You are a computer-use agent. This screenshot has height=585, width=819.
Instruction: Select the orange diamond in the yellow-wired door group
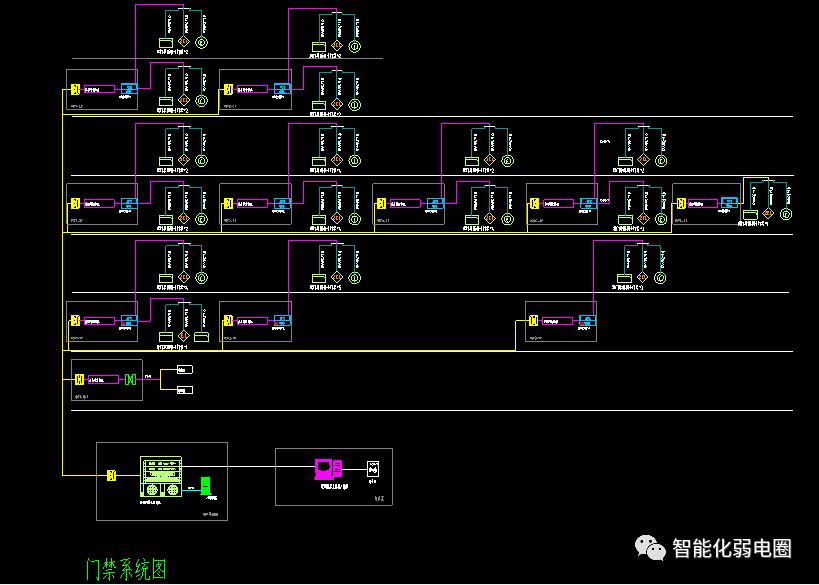pyautogui.click(x=767, y=213)
